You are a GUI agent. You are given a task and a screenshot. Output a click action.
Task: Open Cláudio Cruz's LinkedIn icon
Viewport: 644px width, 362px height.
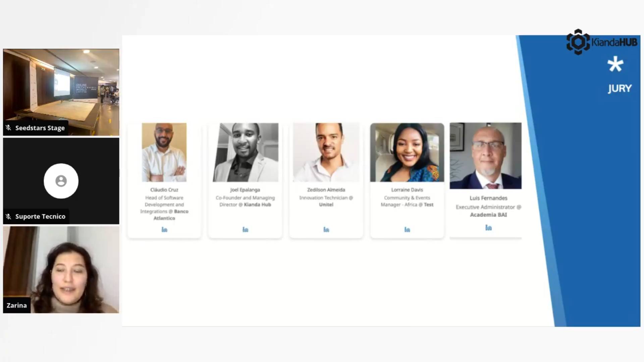click(x=164, y=230)
